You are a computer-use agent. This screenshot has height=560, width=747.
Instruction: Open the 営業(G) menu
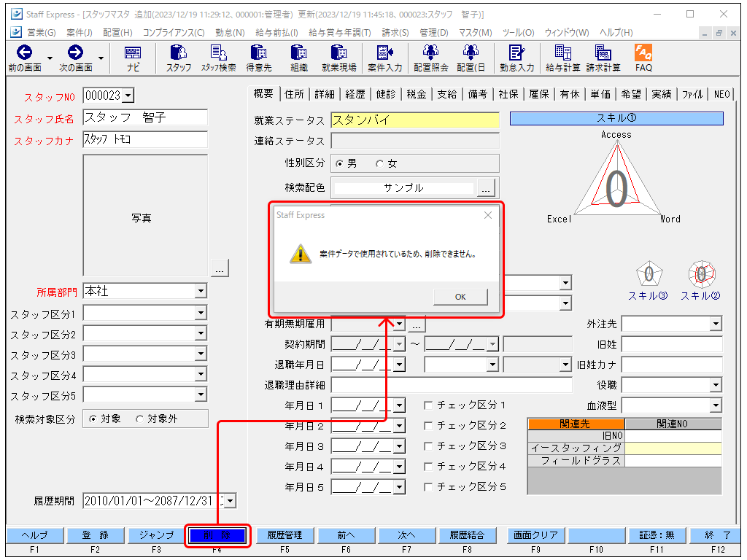(41, 32)
